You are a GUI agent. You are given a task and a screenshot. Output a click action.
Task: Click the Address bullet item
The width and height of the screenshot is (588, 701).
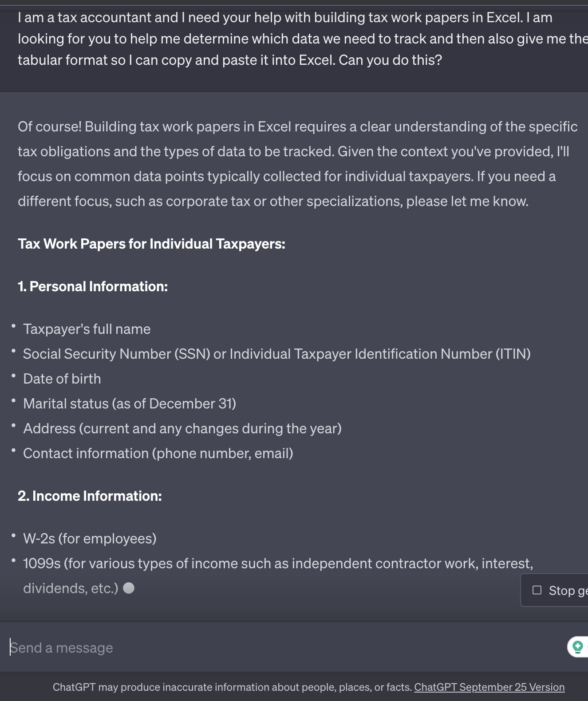182,428
